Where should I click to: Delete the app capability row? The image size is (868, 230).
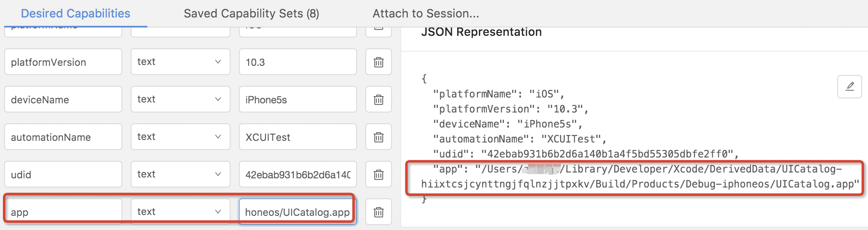[378, 212]
